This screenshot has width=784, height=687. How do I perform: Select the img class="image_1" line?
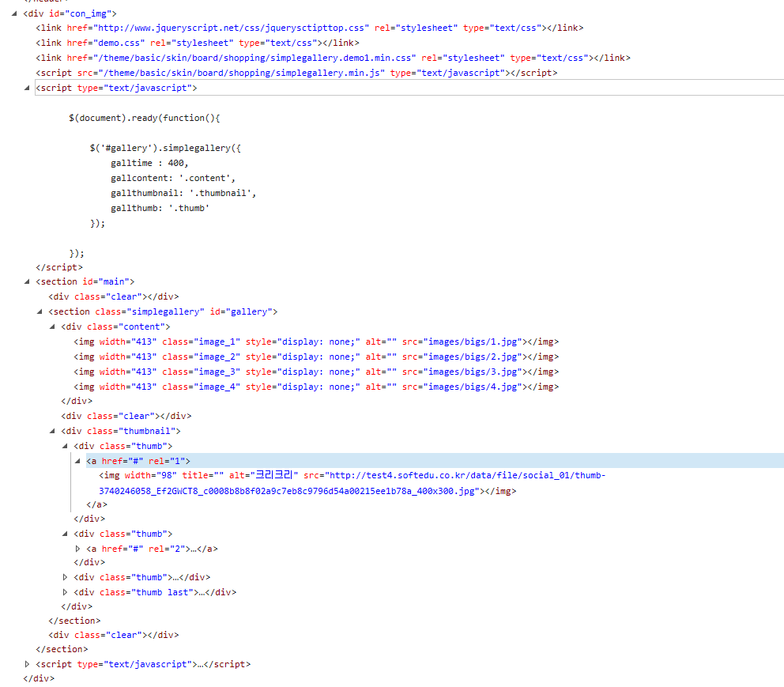click(316, 342)
